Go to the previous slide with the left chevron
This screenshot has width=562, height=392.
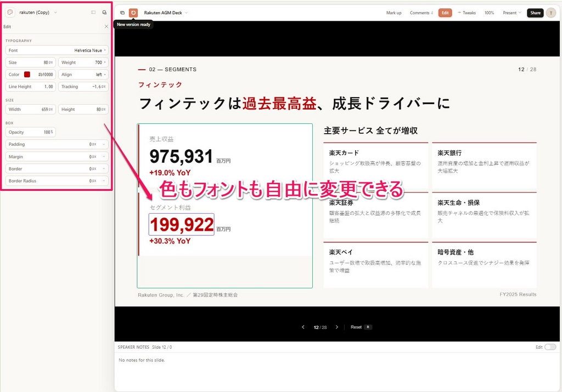click(303, 327)
